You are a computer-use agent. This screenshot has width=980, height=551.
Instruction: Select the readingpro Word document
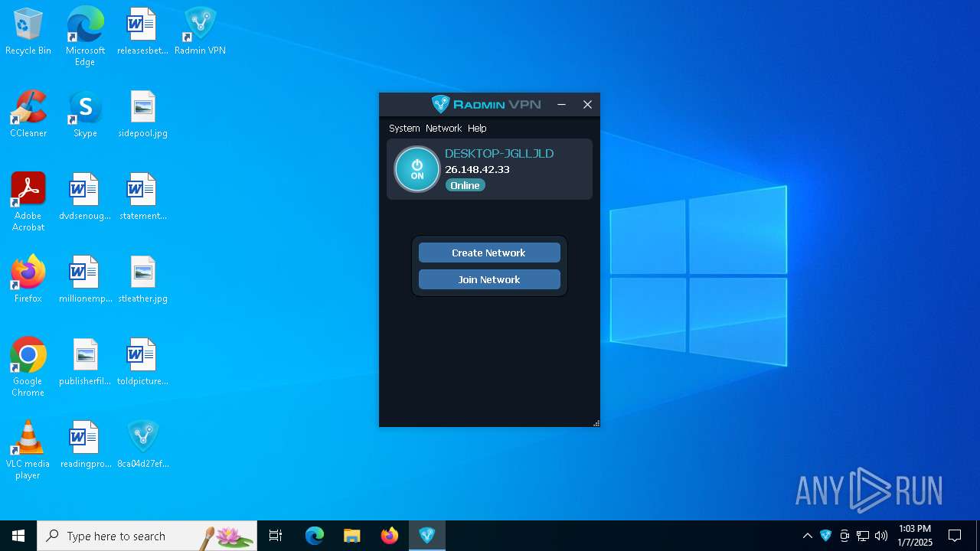pos(85,445)
